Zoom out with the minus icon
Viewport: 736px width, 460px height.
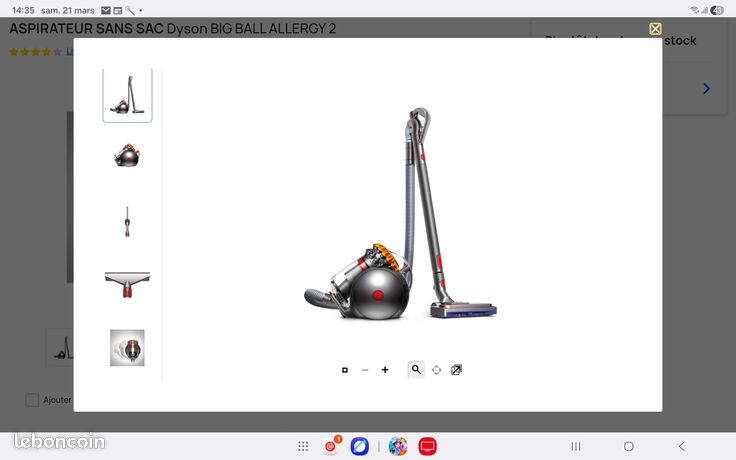tap(365, 370)
